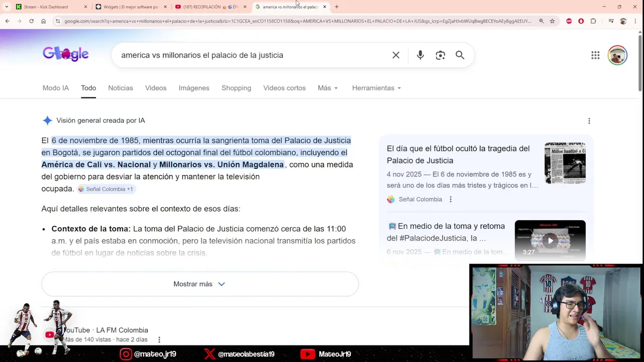
Task: Open the red shield adblocker extension
Action: tap(581, 21)
